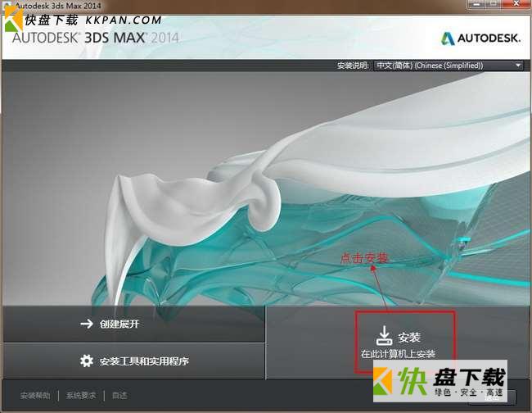Click the Autodesk logo top right
Image resolution: width=532 pixels, height=413 pixels.
[480, 38]
